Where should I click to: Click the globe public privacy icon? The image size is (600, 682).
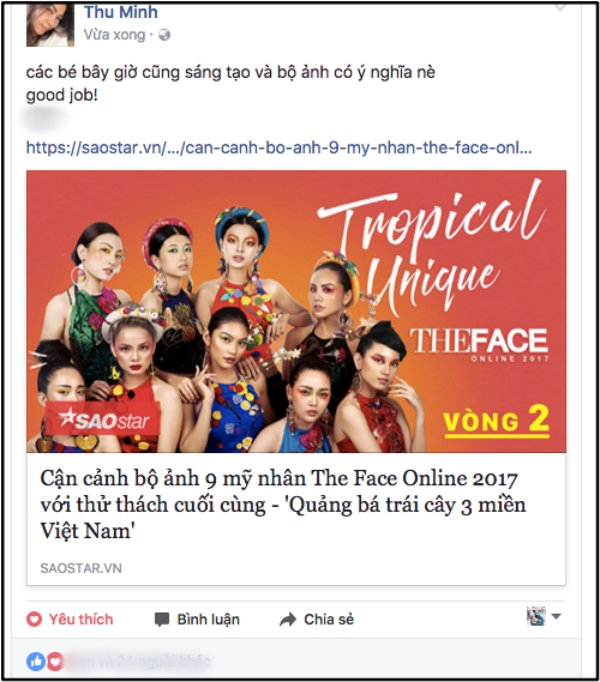click(x=164, y=35)
